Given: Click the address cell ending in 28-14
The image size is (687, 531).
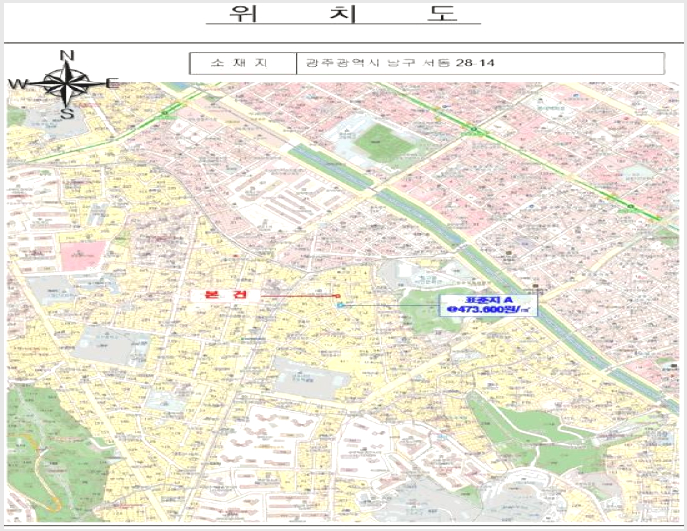Looking at the screenshot, I should click(481, 63).
